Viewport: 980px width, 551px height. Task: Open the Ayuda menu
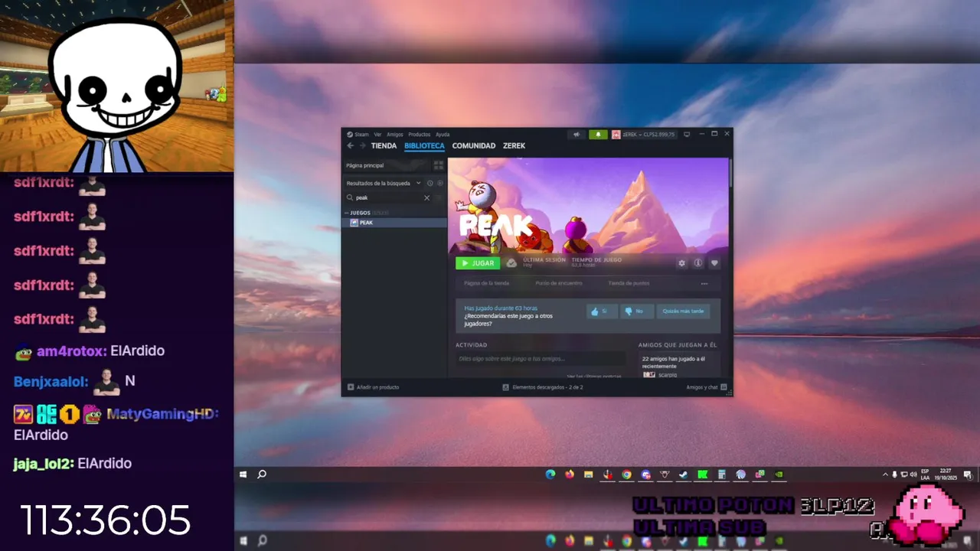pos(443,134)
